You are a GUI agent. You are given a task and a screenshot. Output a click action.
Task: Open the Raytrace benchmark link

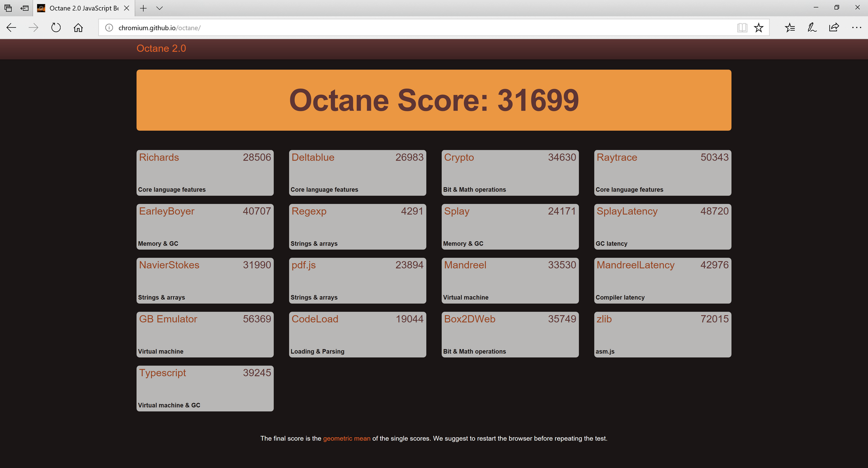617,158
